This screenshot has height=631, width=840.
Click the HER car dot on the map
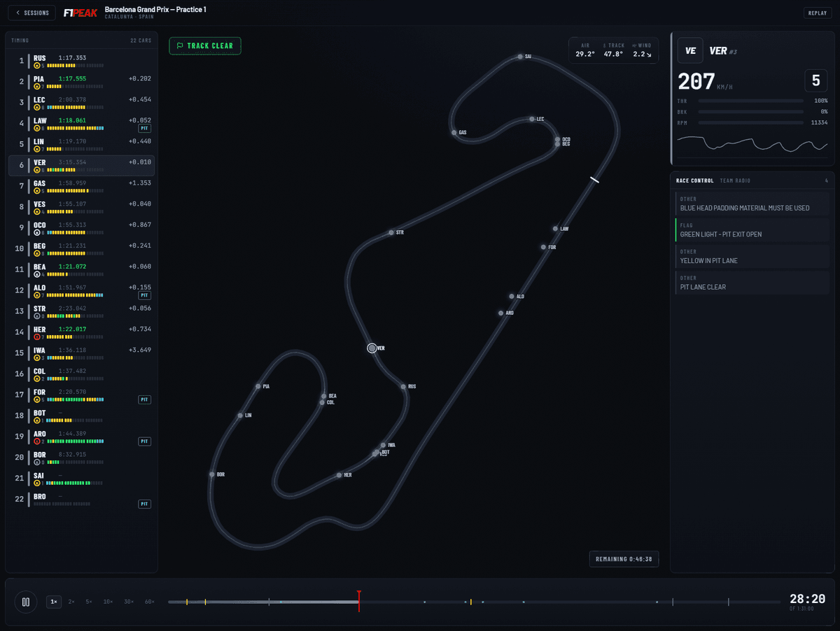coord(339,475)
